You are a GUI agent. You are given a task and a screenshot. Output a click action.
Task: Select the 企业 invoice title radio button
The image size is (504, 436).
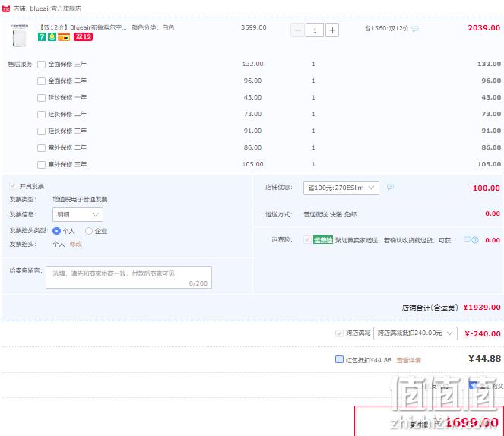click(x=89, y=231)
